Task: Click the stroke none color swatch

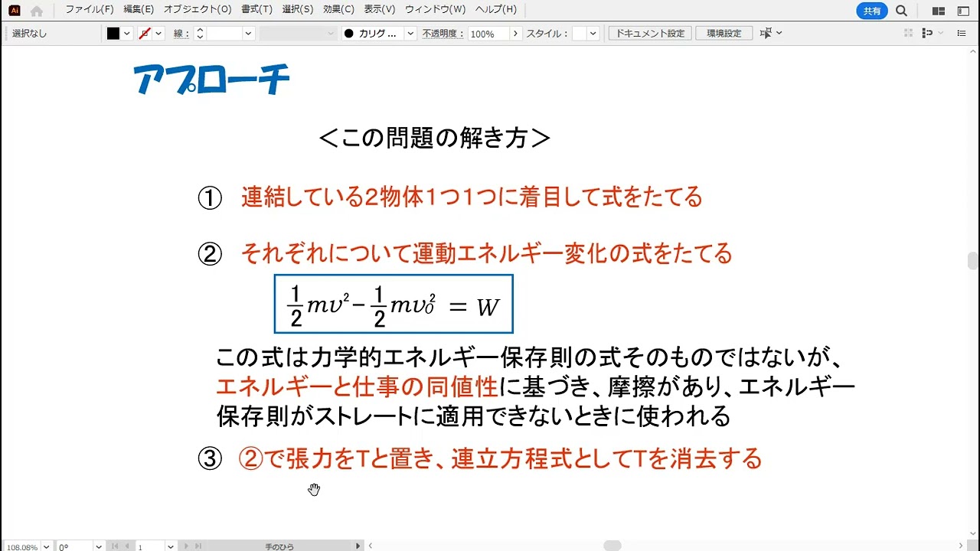Action: pos(145,34)
